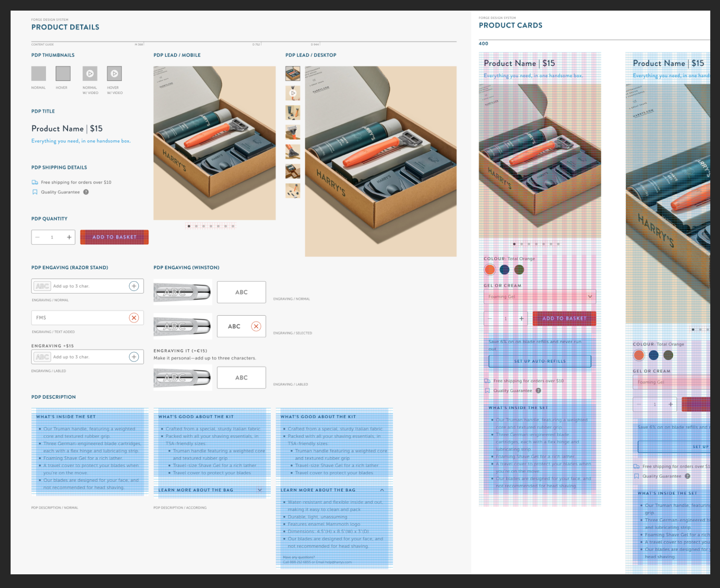Click the NORMAL W/ VIDEO thumbnail play icon
The height and width of the screenshot is (588, 720).
tap(90, 73)
